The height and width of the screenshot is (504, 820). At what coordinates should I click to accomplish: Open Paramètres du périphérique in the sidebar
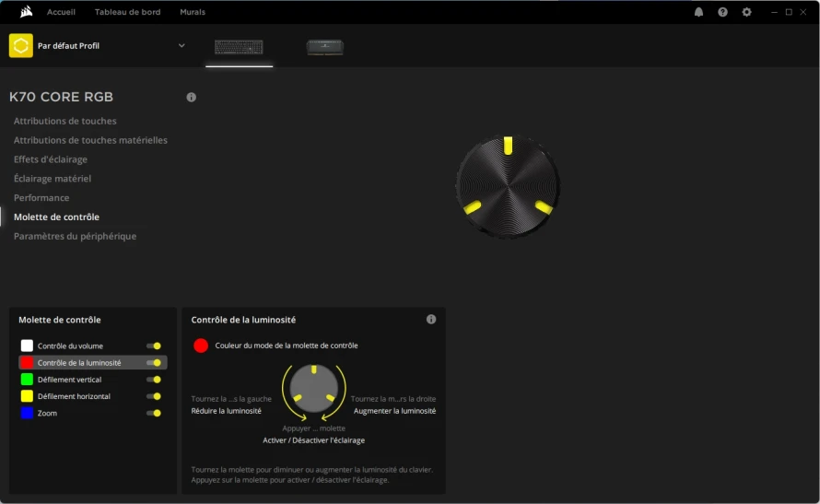pyautogui.click(x=75, y=236)
